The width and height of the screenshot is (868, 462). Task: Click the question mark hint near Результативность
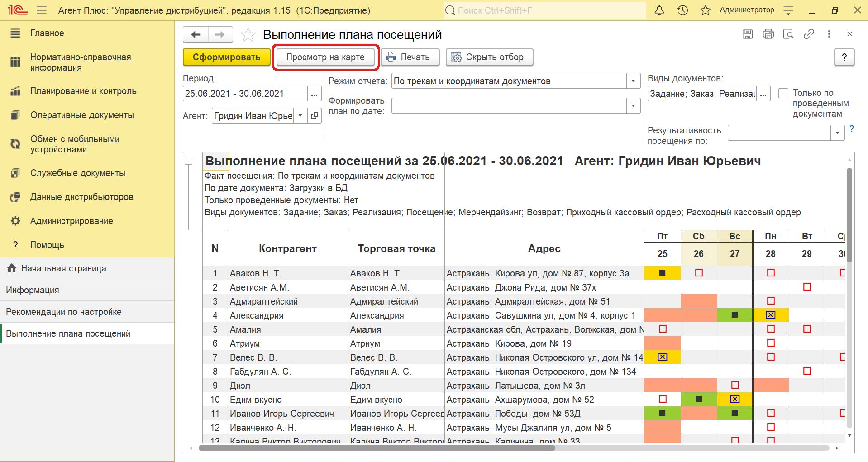tap(852, 129)
